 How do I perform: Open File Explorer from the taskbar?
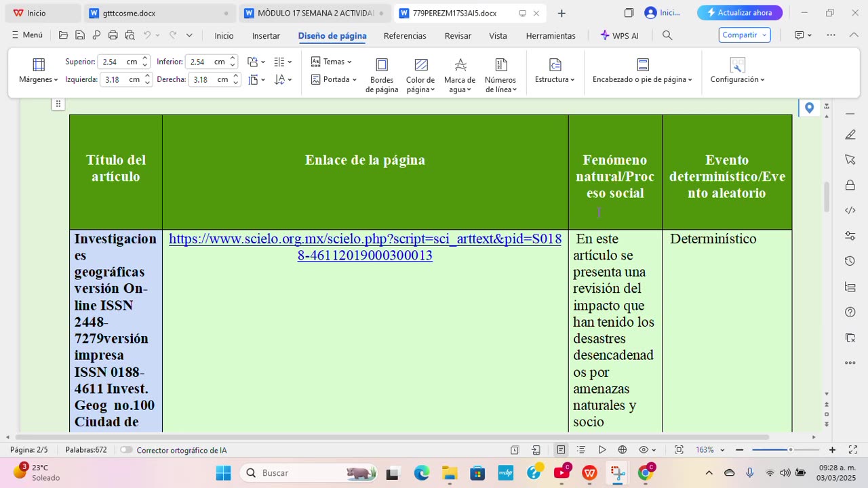[450, 472]
